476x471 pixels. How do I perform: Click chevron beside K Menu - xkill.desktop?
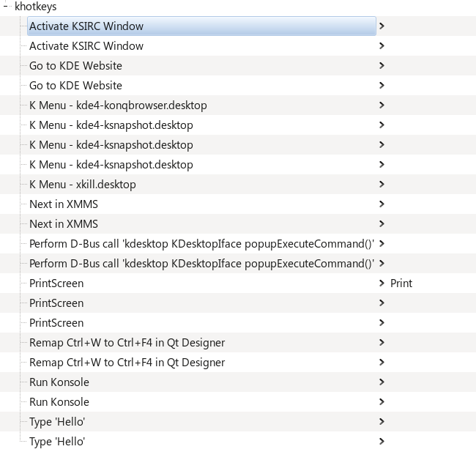382,185
